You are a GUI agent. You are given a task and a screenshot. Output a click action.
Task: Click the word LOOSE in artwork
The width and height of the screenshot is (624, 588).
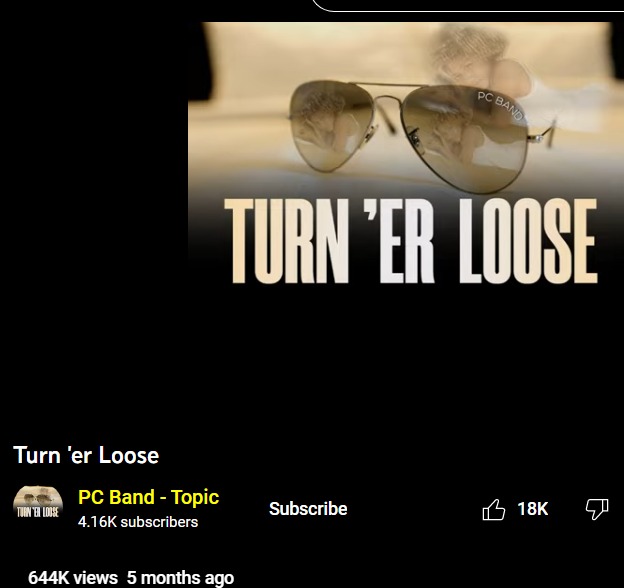point(528,241)
